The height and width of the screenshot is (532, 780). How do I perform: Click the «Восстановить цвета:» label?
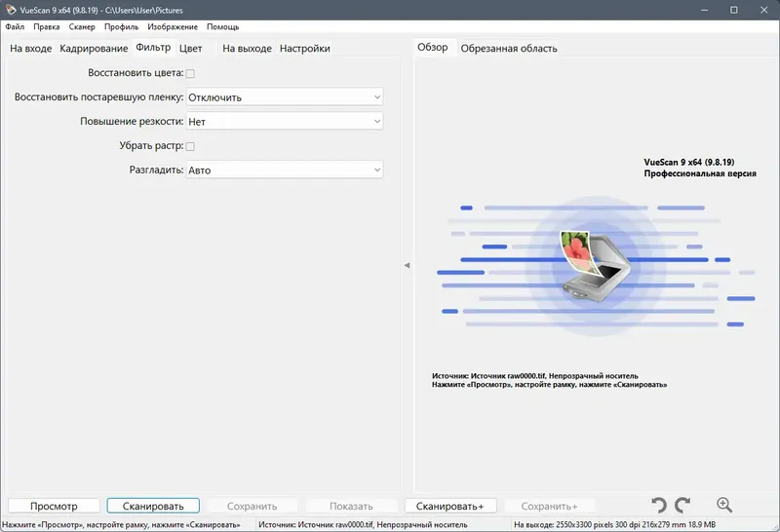(136, 73)
